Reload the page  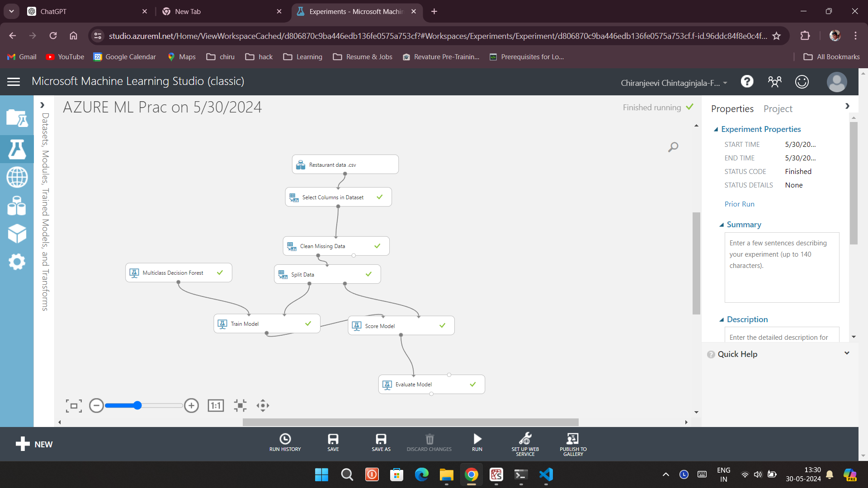(53, 36)
